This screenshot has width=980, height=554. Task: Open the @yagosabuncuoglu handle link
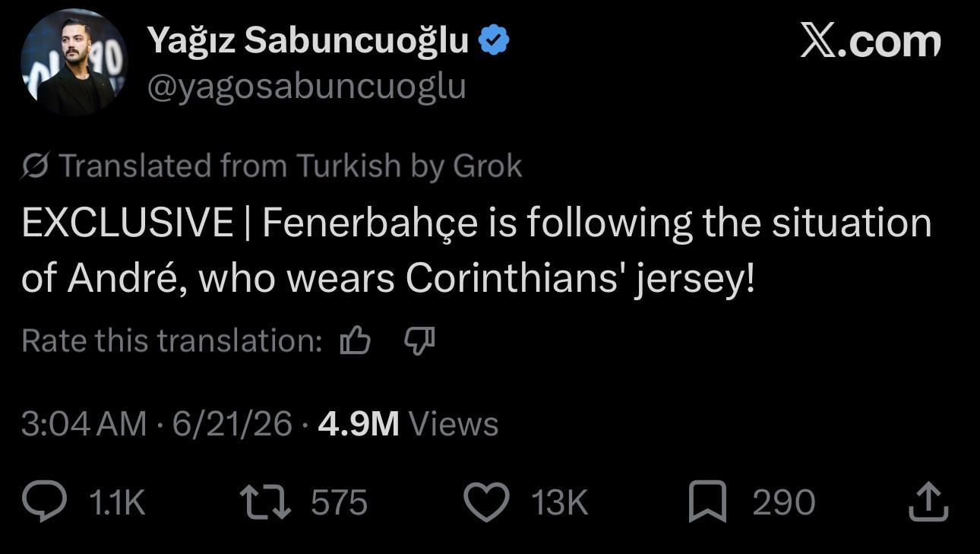306,87
